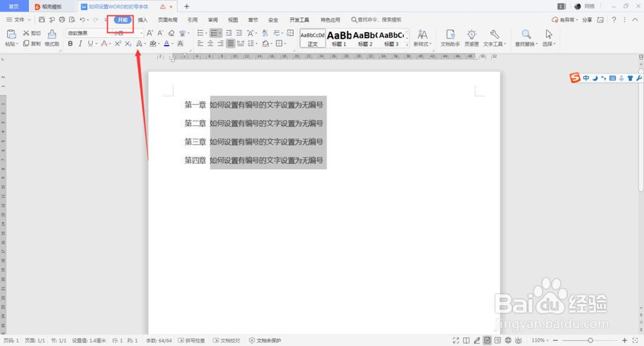Right-align text using the paragraph icon
Image resolution: width=644 pixels, height=346 pixels.
[x=220, y=44]
